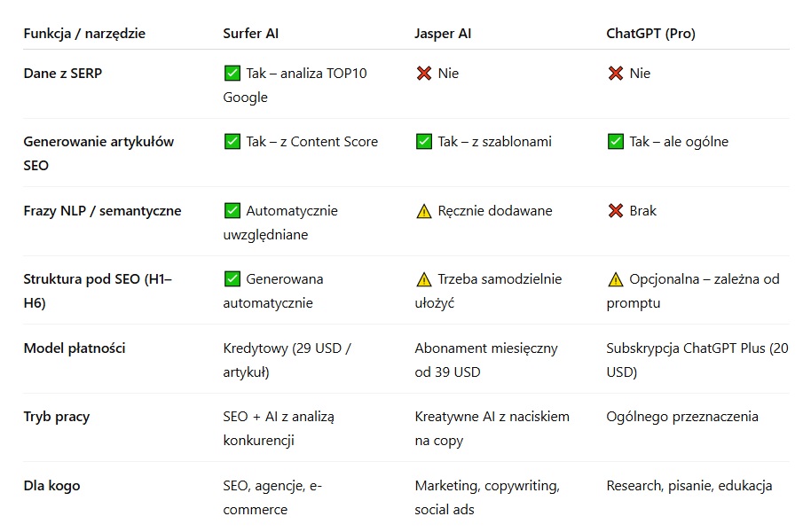Viewport: 811px width, 532px height.
Task: Click the 'Jasper AI' column header
Action: (444, 34)
